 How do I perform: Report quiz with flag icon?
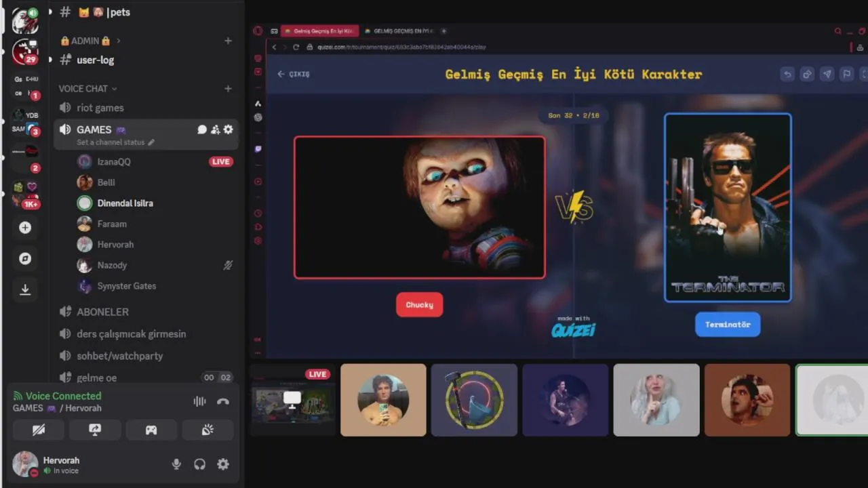pos(846,75)
